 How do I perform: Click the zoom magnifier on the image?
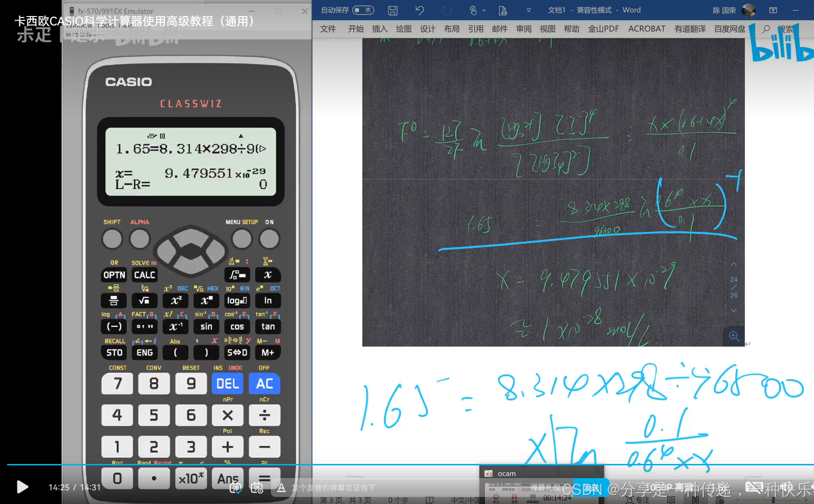(x=734, y=336)
